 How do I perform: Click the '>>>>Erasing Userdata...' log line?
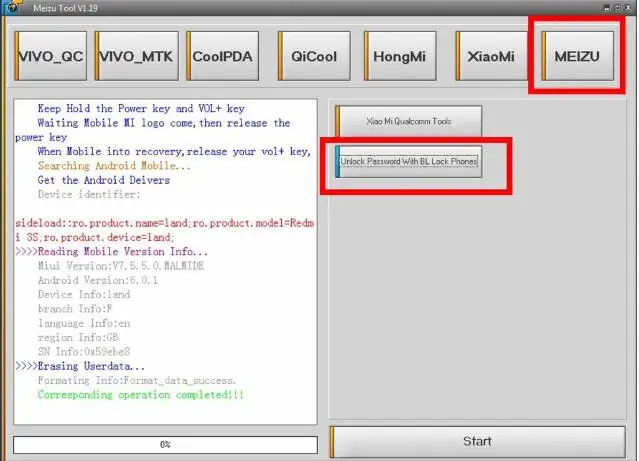pyautogui.click(x=80, y=366)
